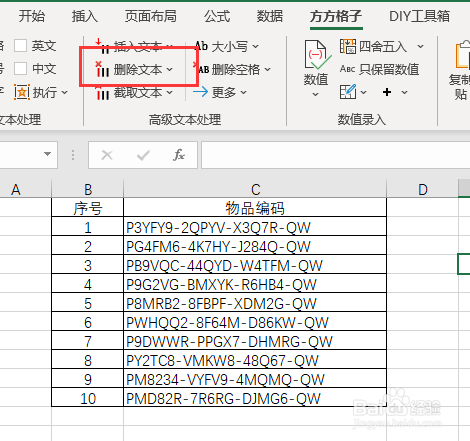Switch to the 页面布局 tab
Viewport: 470px width, 441px height.
(x=151, y=16)
